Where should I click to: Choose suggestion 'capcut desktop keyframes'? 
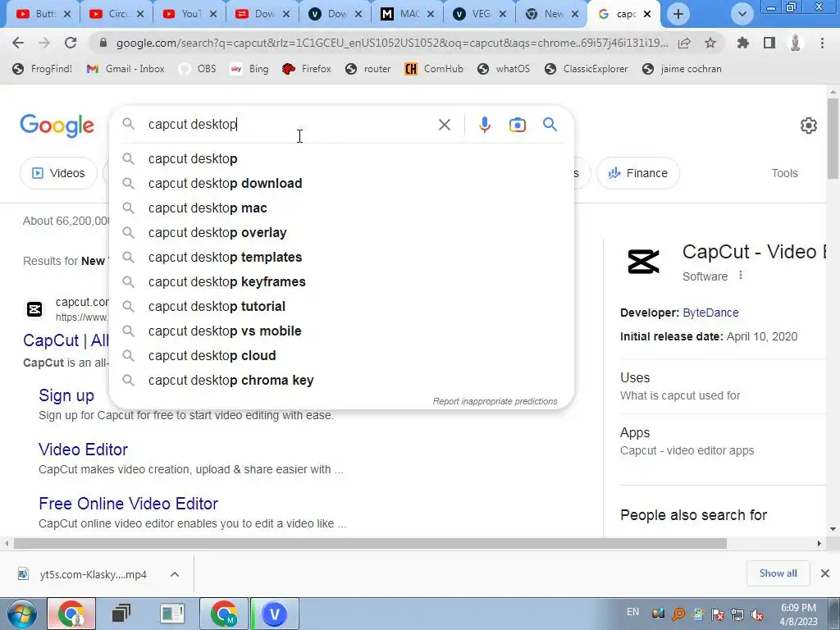coord(341,282)
